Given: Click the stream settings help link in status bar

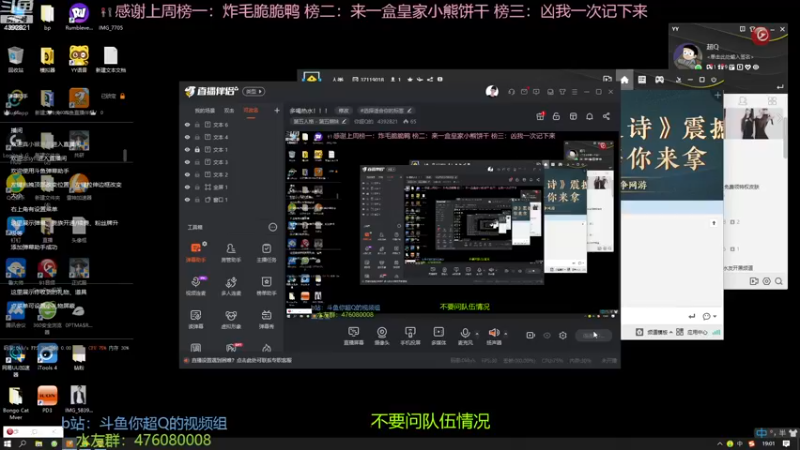Looking at the screenshot, I should coord(241,360).
